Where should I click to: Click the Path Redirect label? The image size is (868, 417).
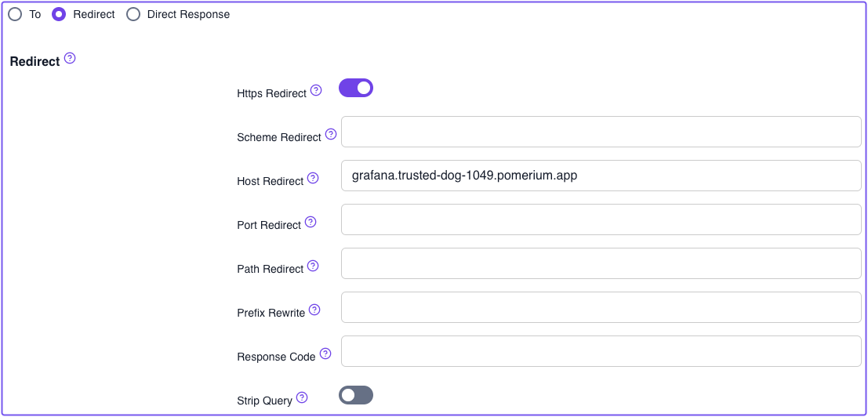click(x=271, y=269)
